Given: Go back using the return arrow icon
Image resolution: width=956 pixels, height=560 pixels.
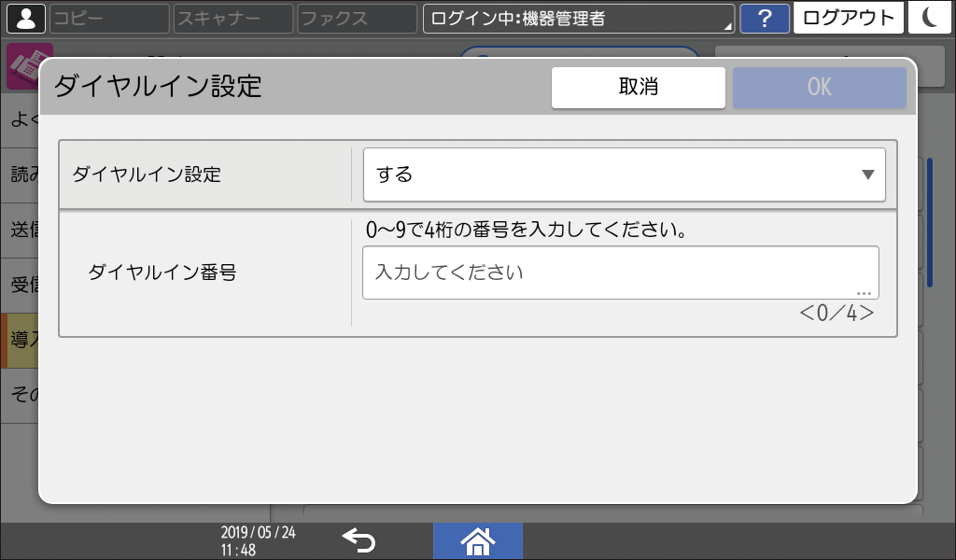Looking at the screenshot, I should point(358,539).
